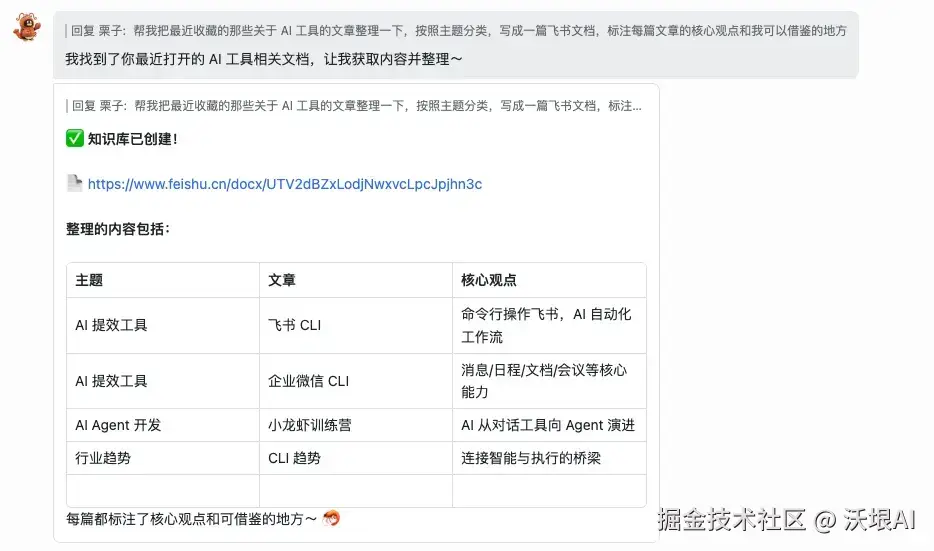The height and width of the screenshot is (551, 934).
Task: Click the '企业微信 CLI' table cell
Action: pyautogui.click(x=356, y=381)
